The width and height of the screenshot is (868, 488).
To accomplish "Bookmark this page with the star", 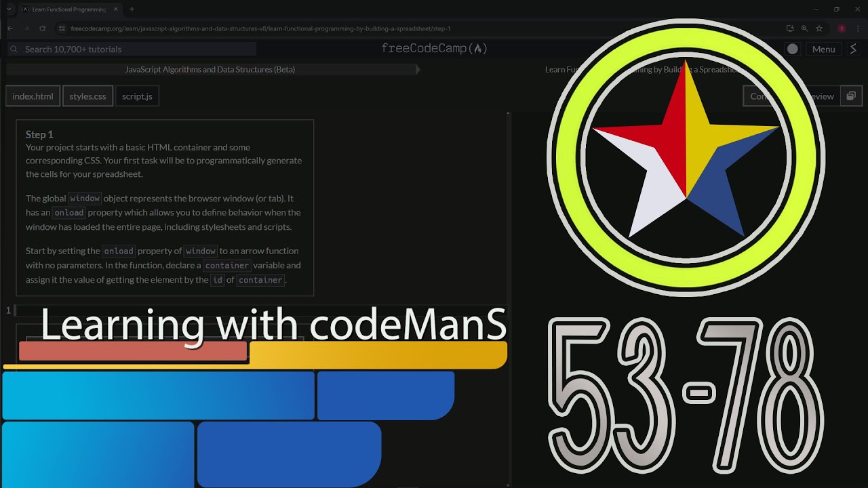I will (819, 28).
